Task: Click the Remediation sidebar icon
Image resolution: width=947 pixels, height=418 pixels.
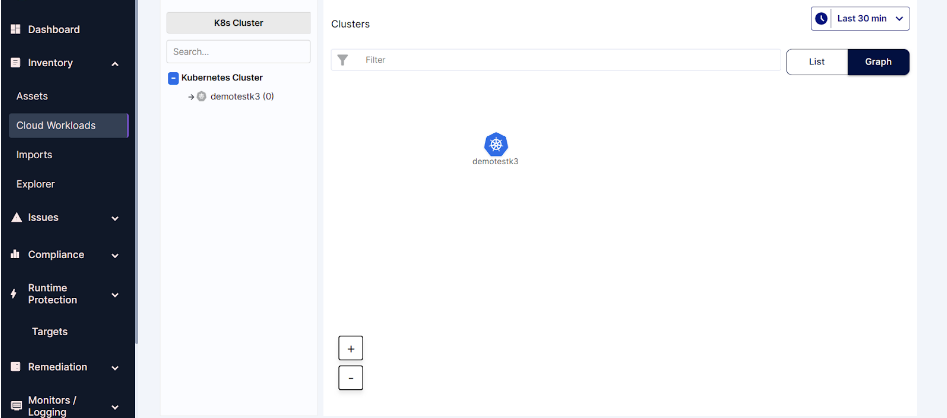Action: pos(16,367)
